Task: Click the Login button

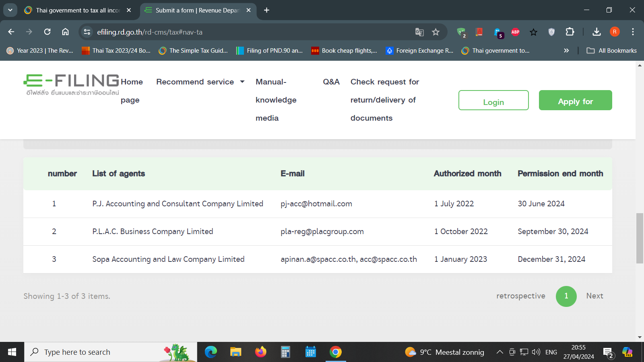Action: [493, 100]
